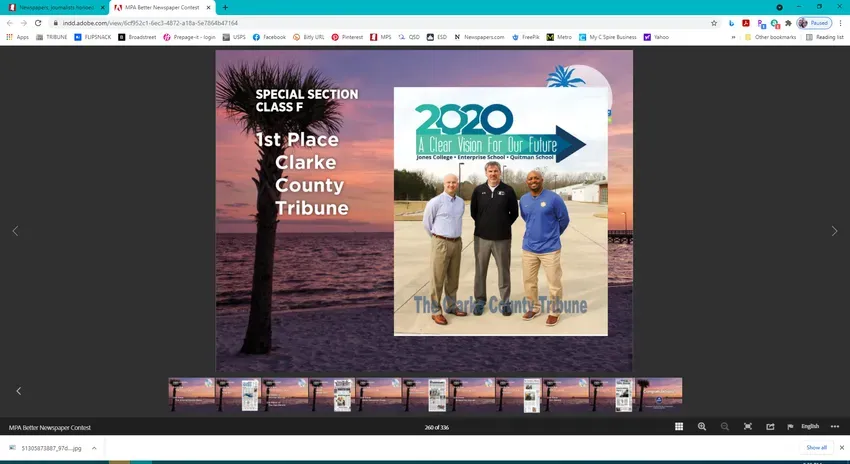Collapse the thumbnail strip with left chevron
Image resolution: width=850 pixels, height=464 pixels.
pos(18,391)
